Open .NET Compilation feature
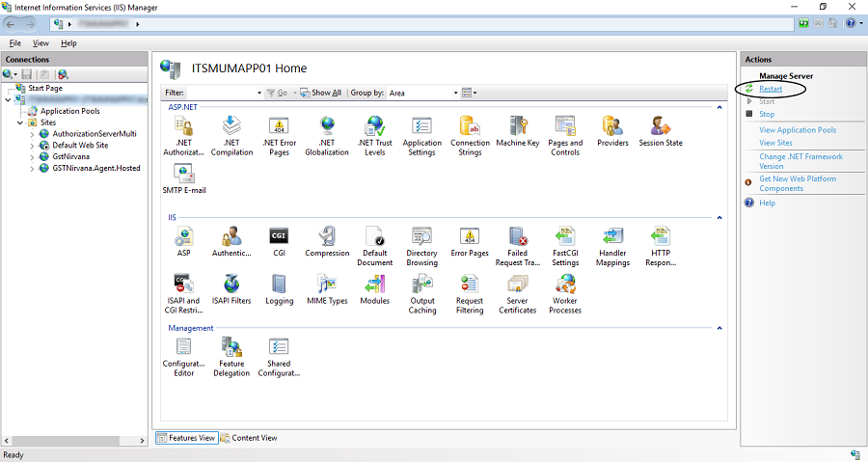 (x=231, y=136)
